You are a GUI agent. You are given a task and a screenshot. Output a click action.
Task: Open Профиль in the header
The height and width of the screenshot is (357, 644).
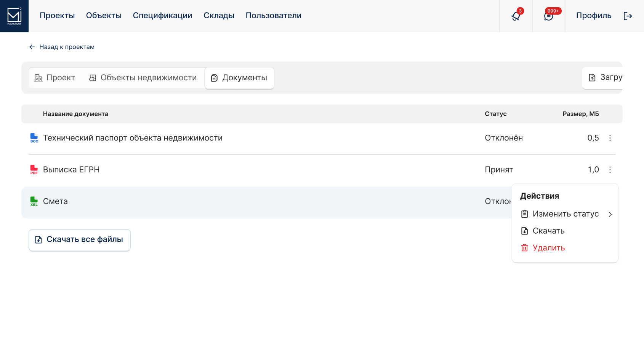594,16
